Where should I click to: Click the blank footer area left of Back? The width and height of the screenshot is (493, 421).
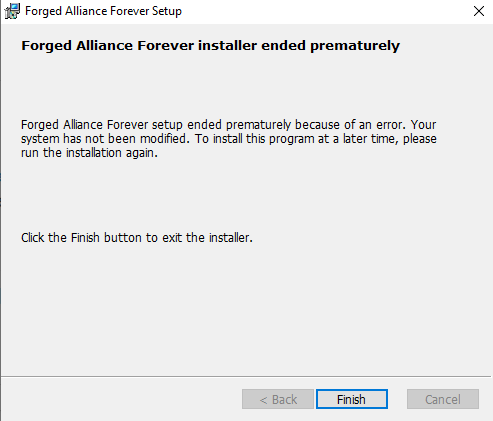point(120,399)
